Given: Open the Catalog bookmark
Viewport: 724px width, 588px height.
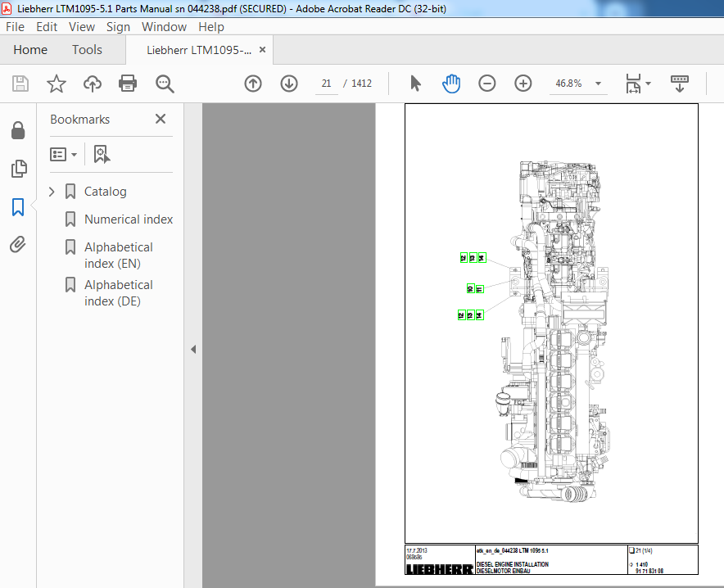Looking at the screenshot, I should [106, 192].
